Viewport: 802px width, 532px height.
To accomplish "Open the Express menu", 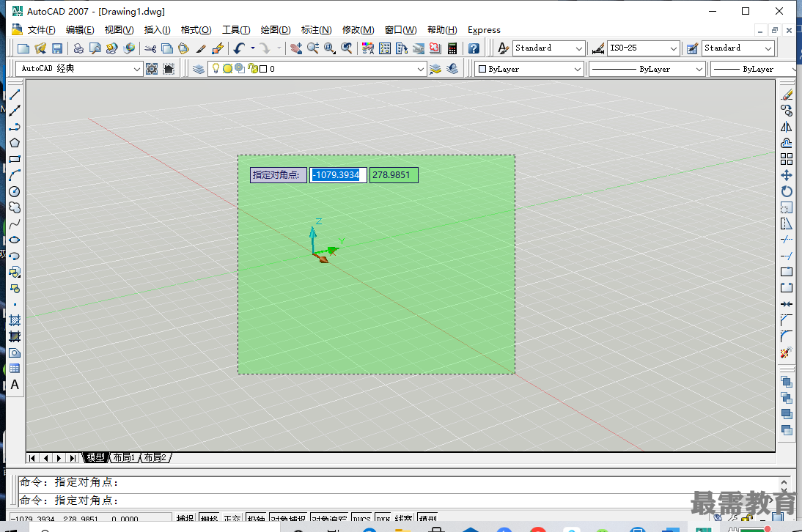I will pos(484,29).
